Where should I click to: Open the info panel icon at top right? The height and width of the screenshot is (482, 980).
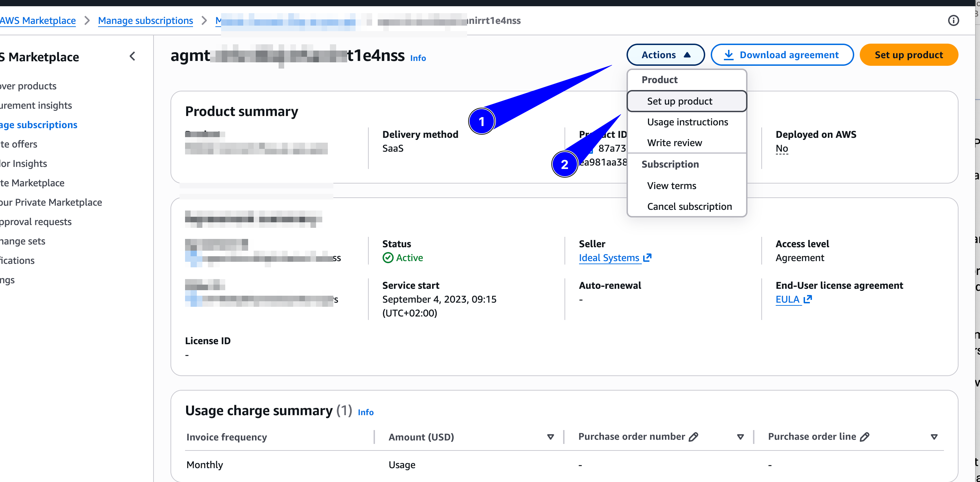click(x=953, y=20)
